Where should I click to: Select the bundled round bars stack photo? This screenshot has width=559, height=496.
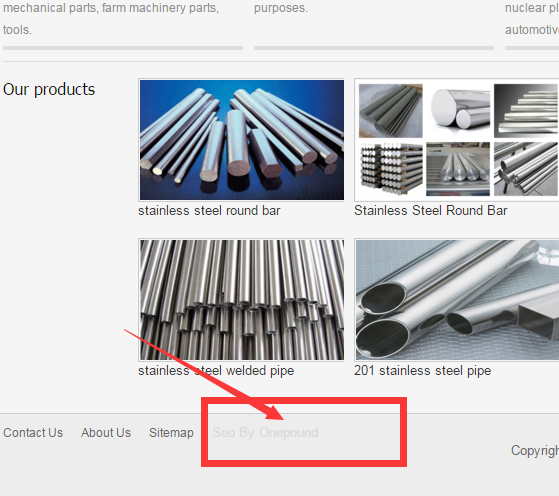click(391, 169)
